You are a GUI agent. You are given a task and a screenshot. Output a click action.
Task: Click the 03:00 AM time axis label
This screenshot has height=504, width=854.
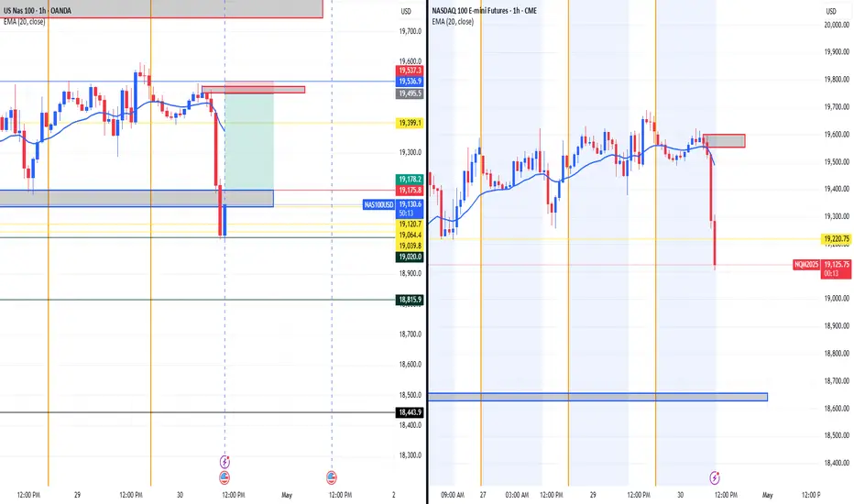[517, 495]
